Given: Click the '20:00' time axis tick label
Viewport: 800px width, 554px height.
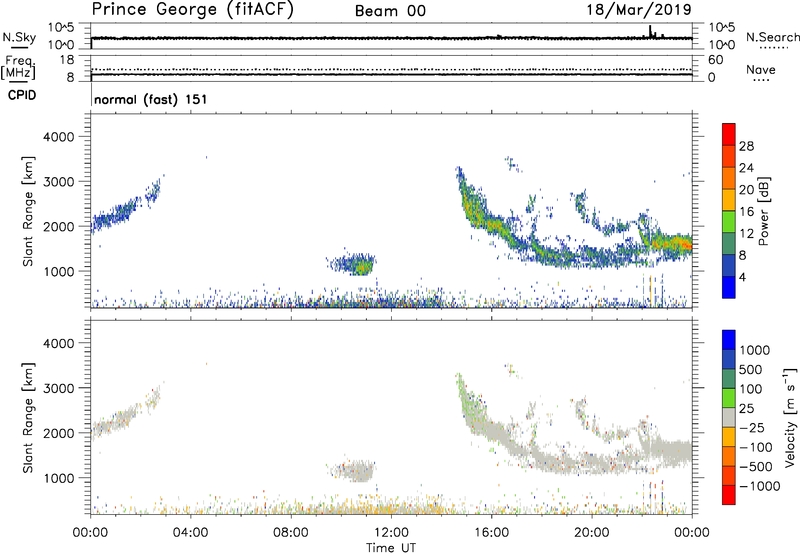Looking at the screenshot, I should pyautogui.click(x=591, y=533).
